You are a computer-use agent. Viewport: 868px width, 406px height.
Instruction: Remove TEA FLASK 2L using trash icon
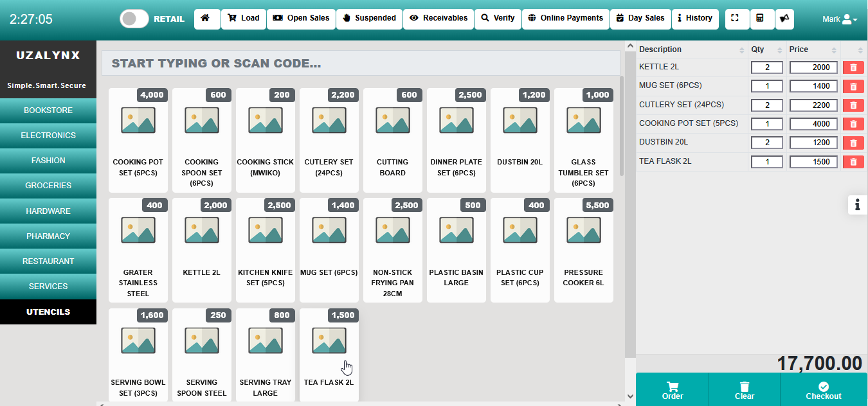click(853, 162)
